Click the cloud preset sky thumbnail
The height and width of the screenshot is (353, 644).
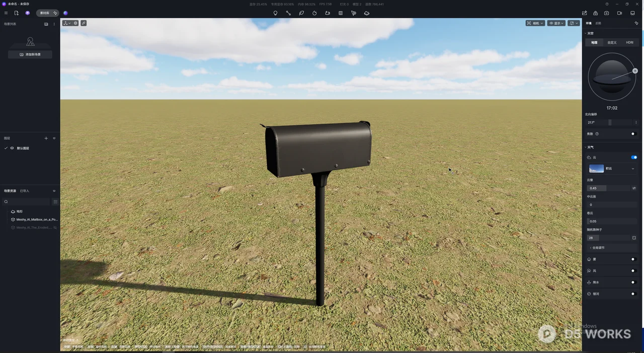[x=596, y=169]
